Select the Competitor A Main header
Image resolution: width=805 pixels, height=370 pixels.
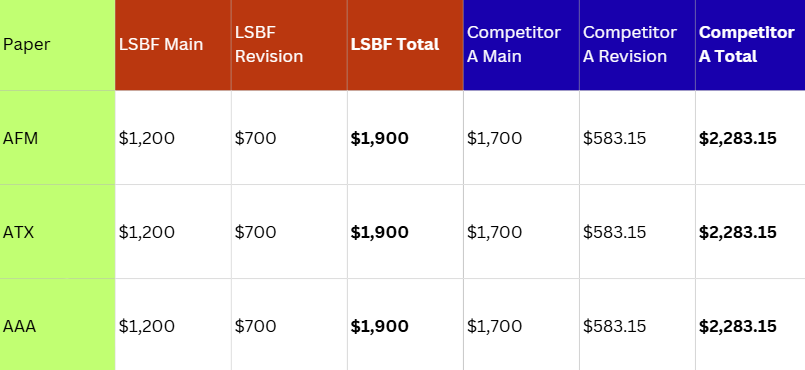[x=521, y=45]
